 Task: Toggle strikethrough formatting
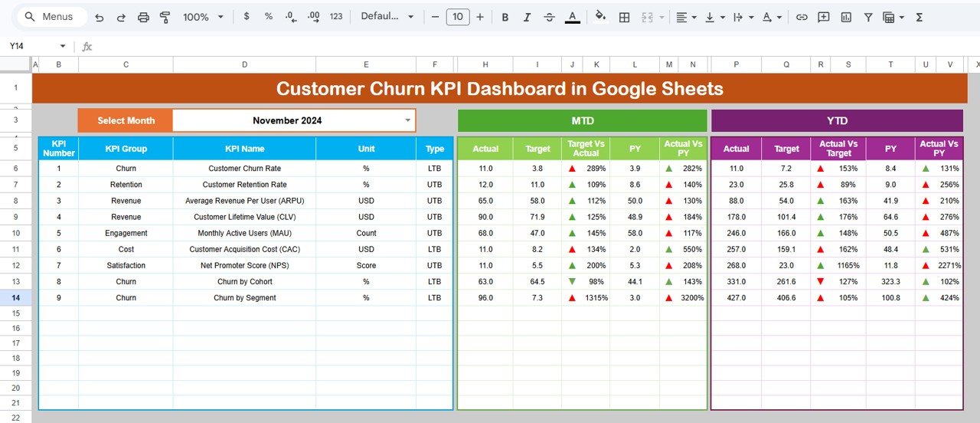coord(549,17)
